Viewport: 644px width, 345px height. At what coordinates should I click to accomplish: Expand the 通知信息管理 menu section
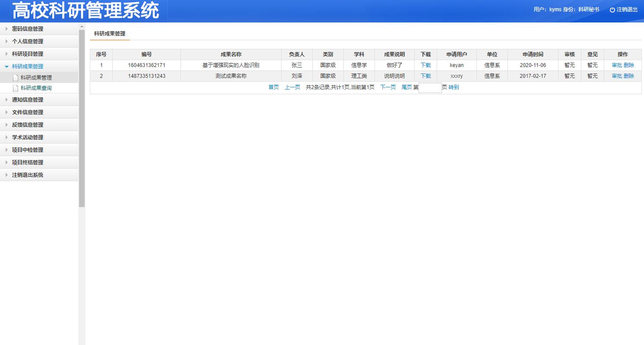28,100
